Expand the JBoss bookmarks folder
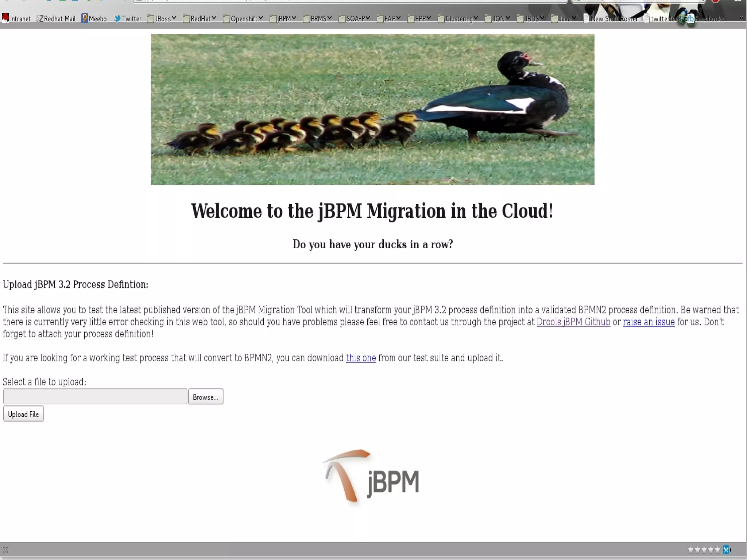This screenshot has height=560, width=747. 162,19
